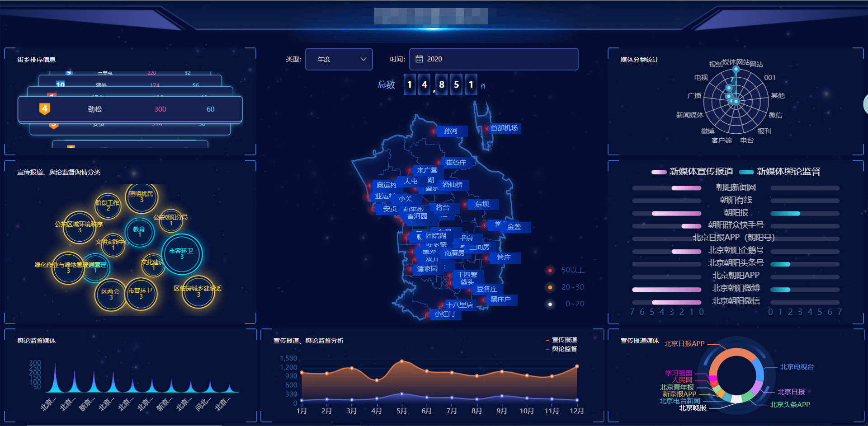Screen dimensions: 868x426
Task: Toggle the 新媒体宣传报道 legend
Action: pyautogui.click(x=692, y=172)
